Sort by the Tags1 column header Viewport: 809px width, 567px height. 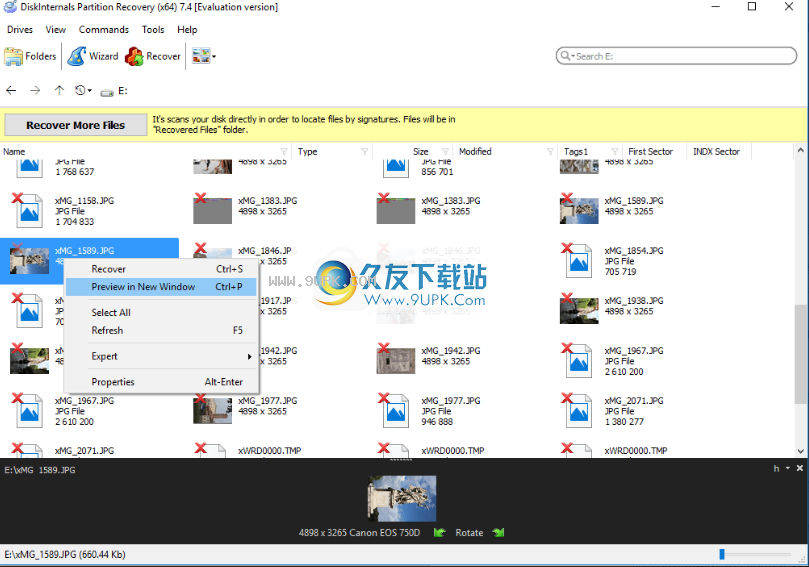click(576, 152)
